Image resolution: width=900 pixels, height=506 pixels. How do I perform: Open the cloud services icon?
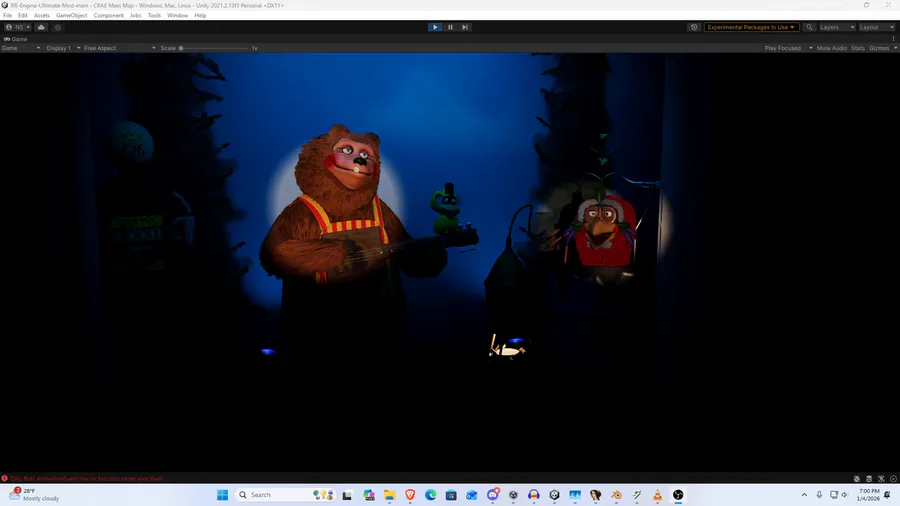click(x=41, y=27)
